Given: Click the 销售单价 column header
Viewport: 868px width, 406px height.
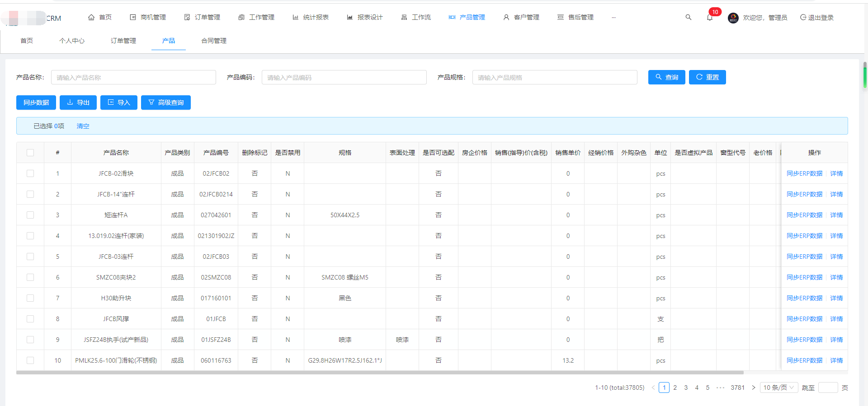Looking at the screenshot, I should (568, 153).
